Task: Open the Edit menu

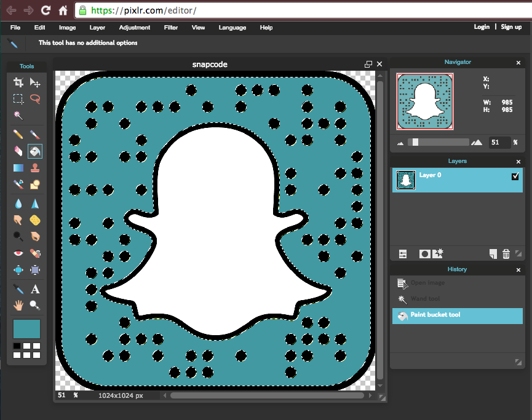Action: pos(39,28)
